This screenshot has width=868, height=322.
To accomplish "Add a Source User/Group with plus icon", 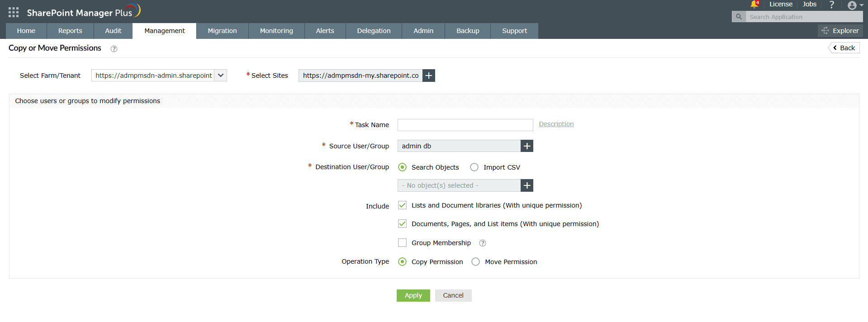I will coord(527,146).
